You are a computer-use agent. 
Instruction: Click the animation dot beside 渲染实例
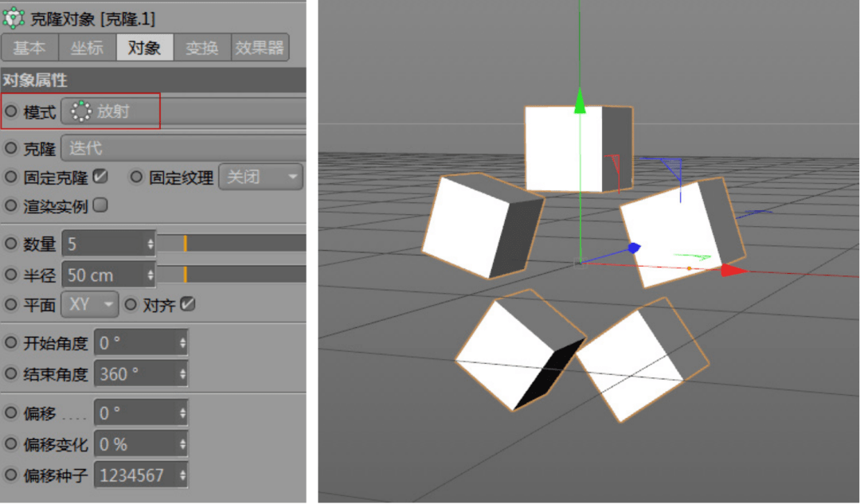click(x=11, y=205)
